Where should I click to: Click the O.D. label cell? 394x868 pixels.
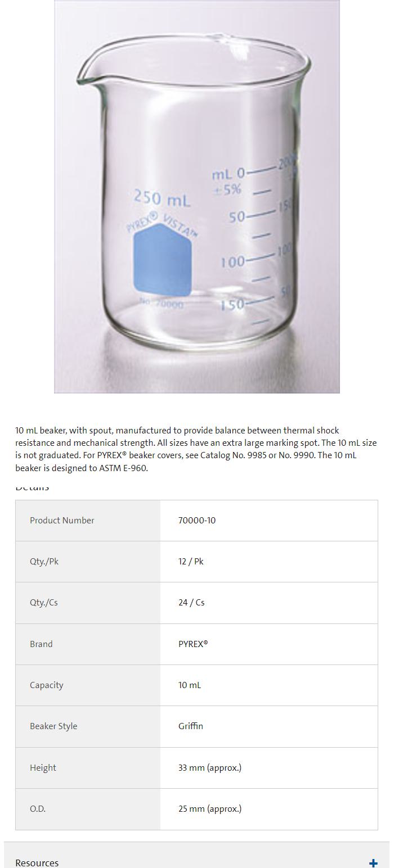pos(38,809)
